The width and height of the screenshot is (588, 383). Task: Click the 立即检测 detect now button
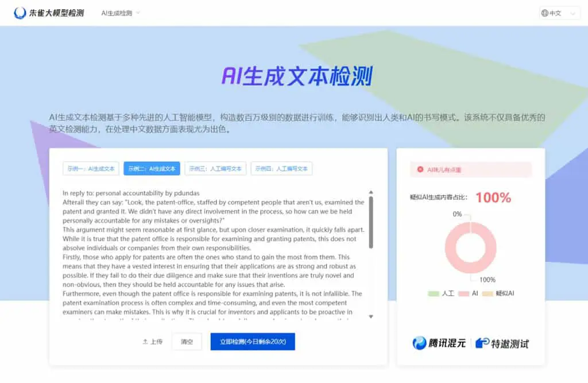click(253, 341)
